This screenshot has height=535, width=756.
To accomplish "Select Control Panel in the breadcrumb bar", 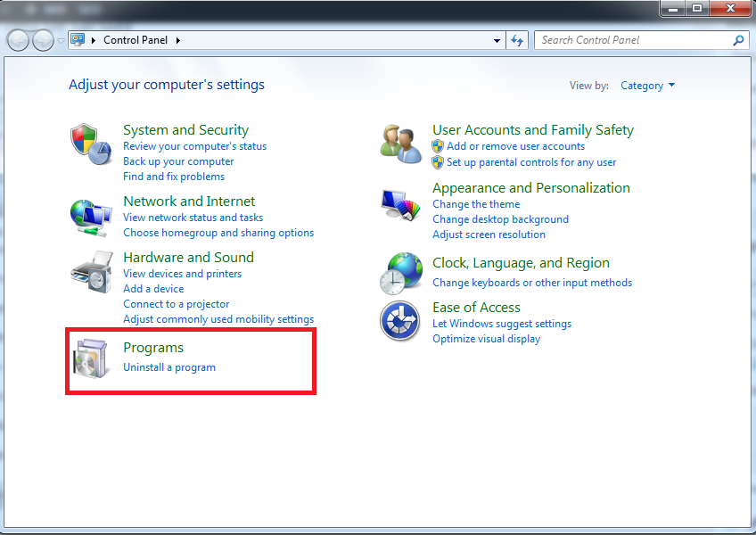I will (x=135, y=40).
